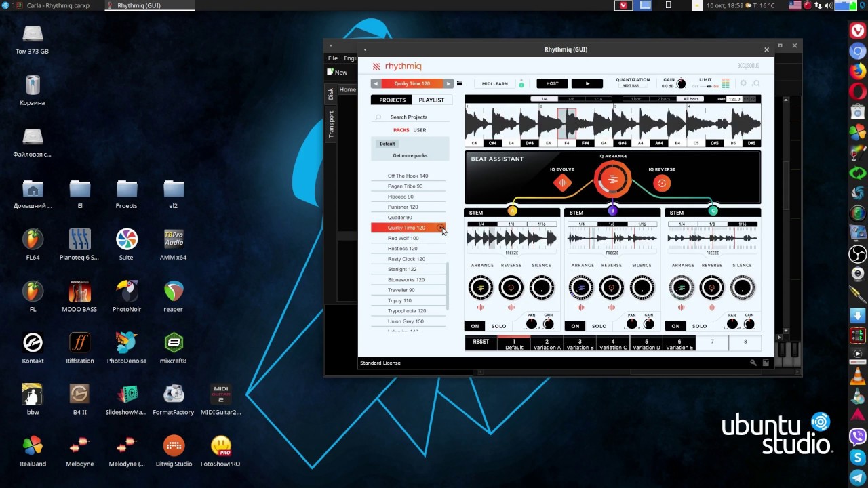
Task: Click the red waveform icon under Stem C Arrange
Action: pos(682,308)
